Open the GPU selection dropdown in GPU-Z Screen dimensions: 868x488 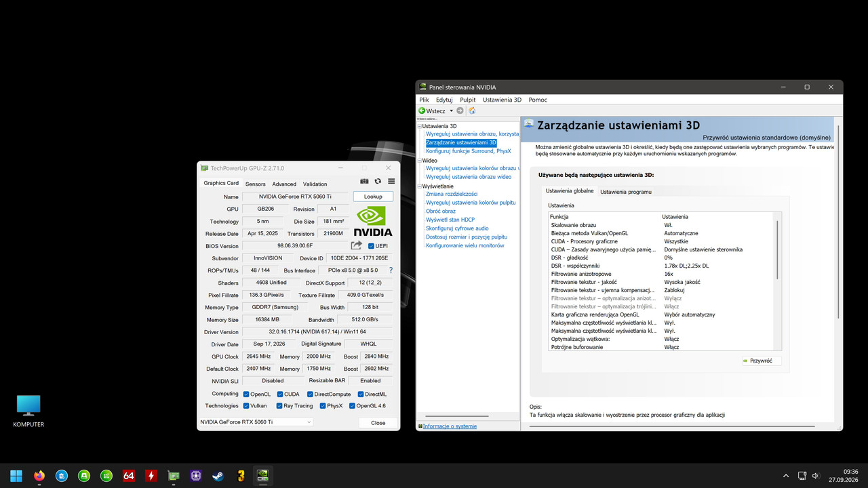(x=256, y=422)
